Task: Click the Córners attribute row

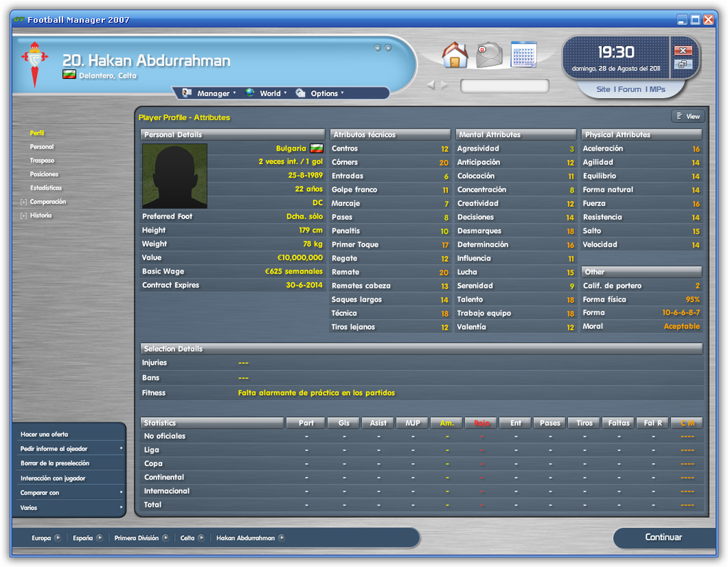Action: [390, 163]
